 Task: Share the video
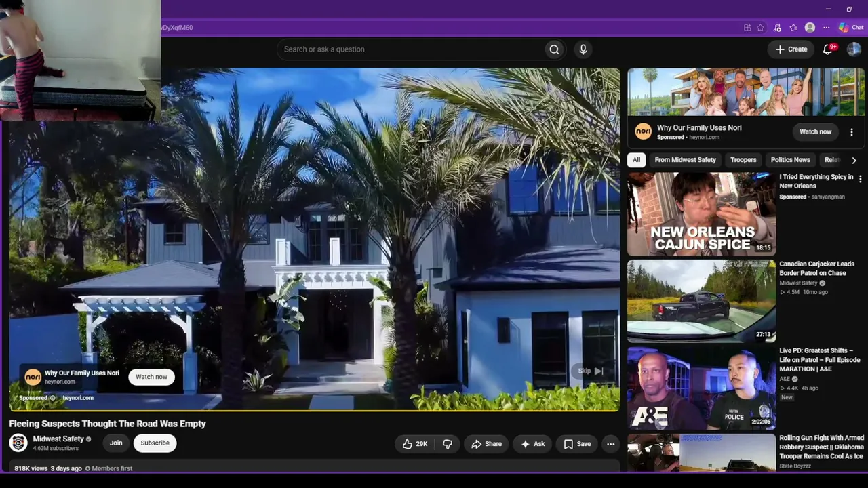tap(486, 444)
